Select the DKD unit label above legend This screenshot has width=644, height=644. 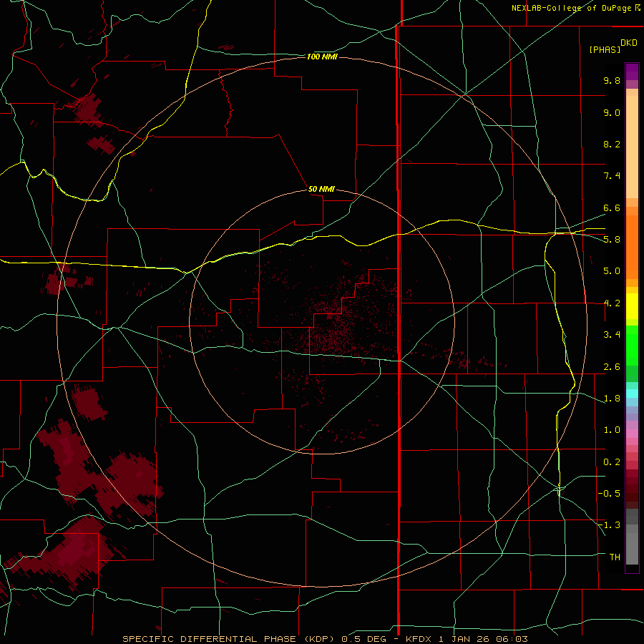click(x=629, y=43)
